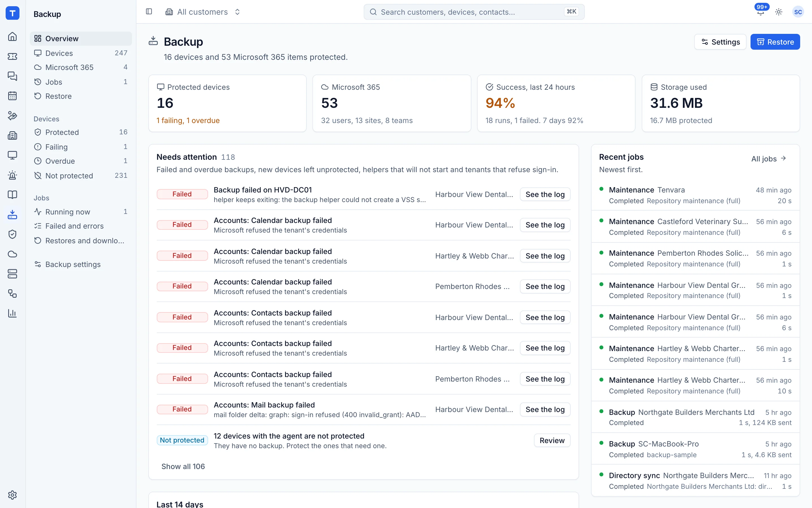812x508 pixels.
Task: Open the Customers building icon in the rail
Action: [12, 135]
